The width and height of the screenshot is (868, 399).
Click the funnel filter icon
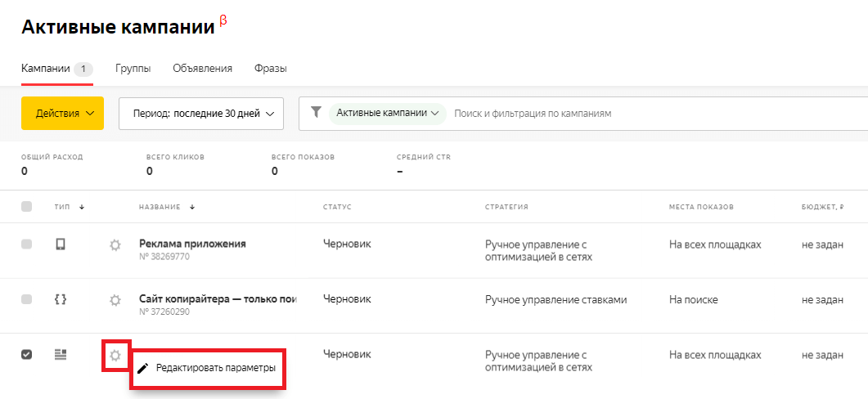[317, 113]
